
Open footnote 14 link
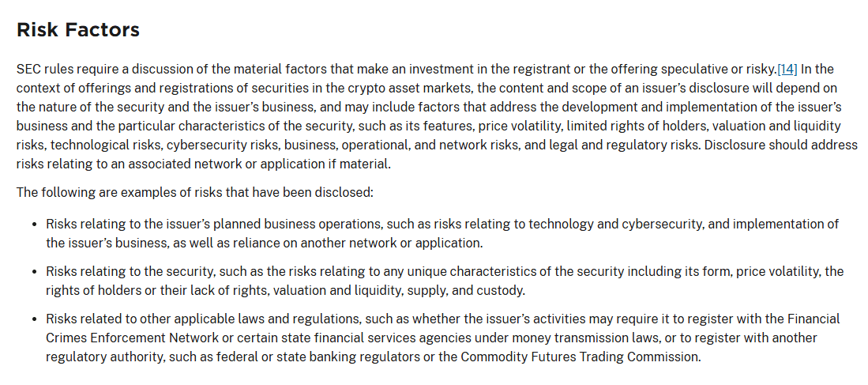pyautogui.click(x=787, y=70)
